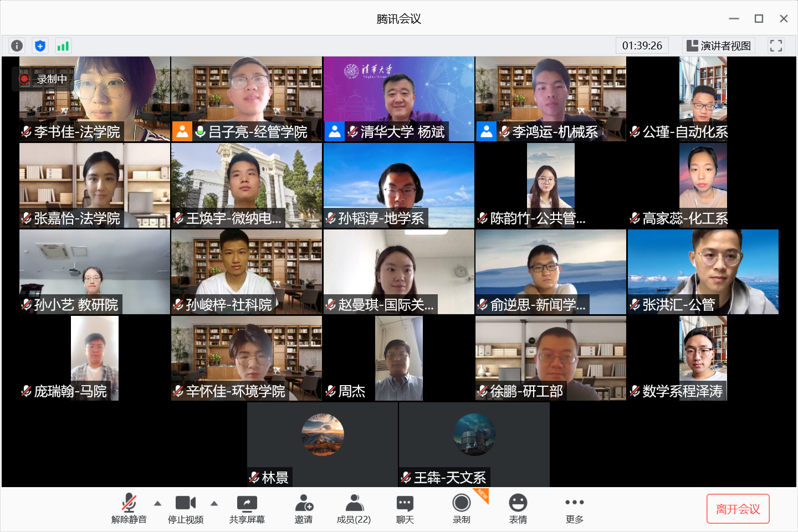Click the blue security shield icon
Viewport: 798px width, 532px height.
point(40,46)
